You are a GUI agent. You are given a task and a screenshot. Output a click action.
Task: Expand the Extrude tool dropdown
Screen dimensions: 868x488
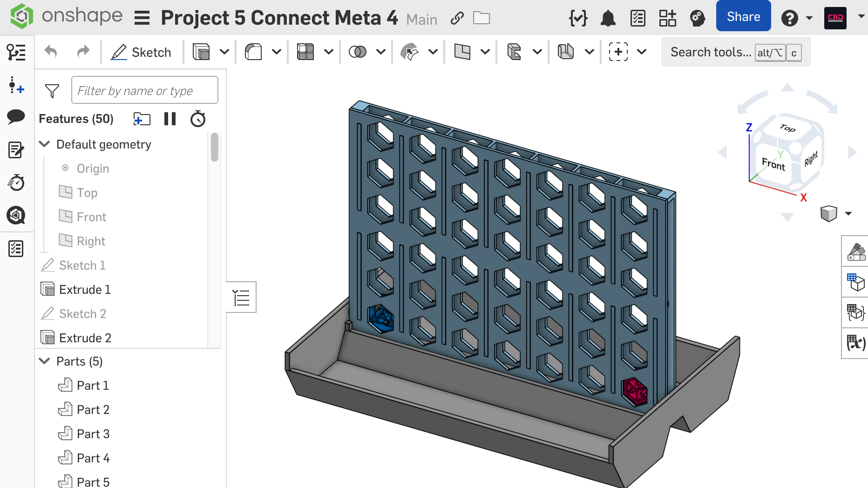[x=224, y=52]
